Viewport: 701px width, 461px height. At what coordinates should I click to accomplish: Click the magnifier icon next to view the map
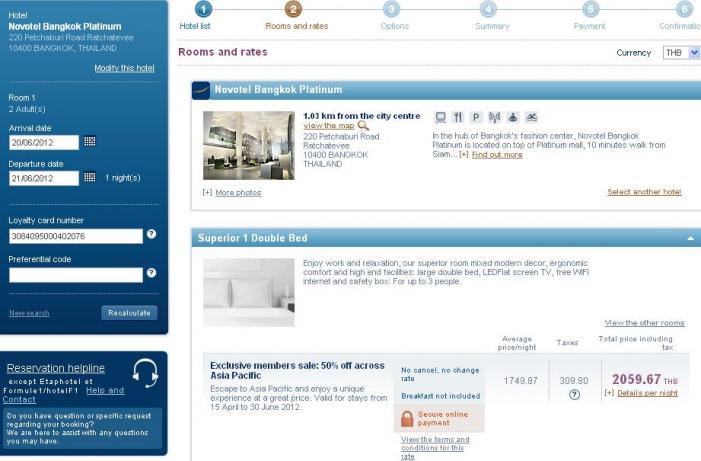[x=363, y=126]
